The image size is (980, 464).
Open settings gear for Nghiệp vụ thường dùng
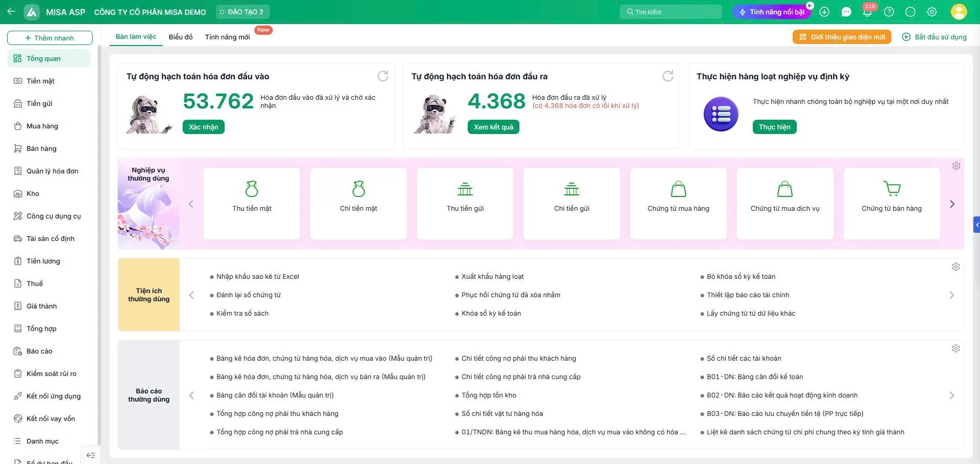pyautogui.click(x=956, y=166)
